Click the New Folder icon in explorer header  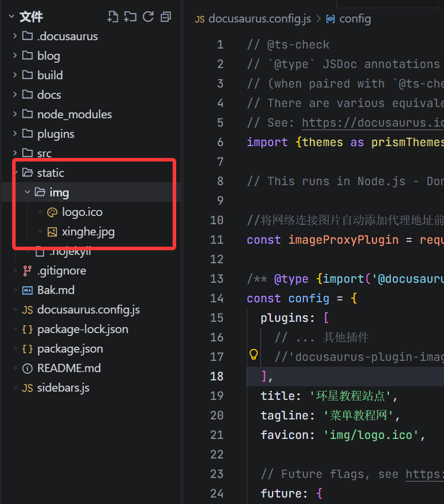coord(130,17)
